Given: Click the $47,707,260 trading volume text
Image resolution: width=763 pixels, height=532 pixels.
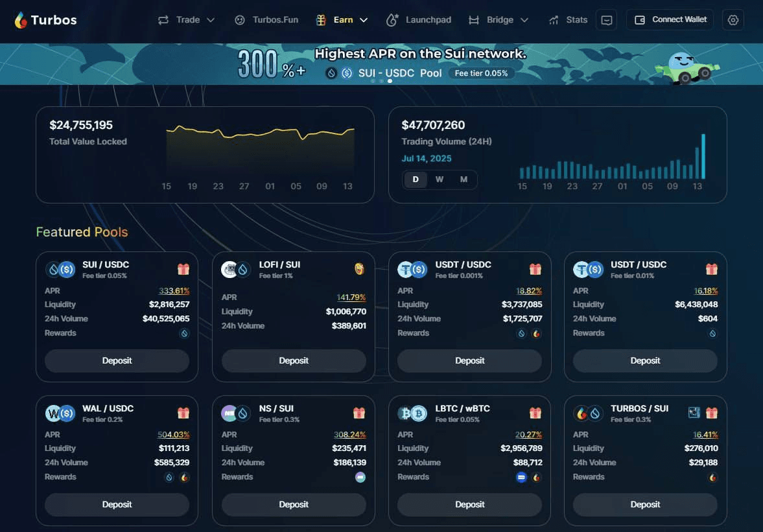Looking at the screenshot, I should (433, 126).
